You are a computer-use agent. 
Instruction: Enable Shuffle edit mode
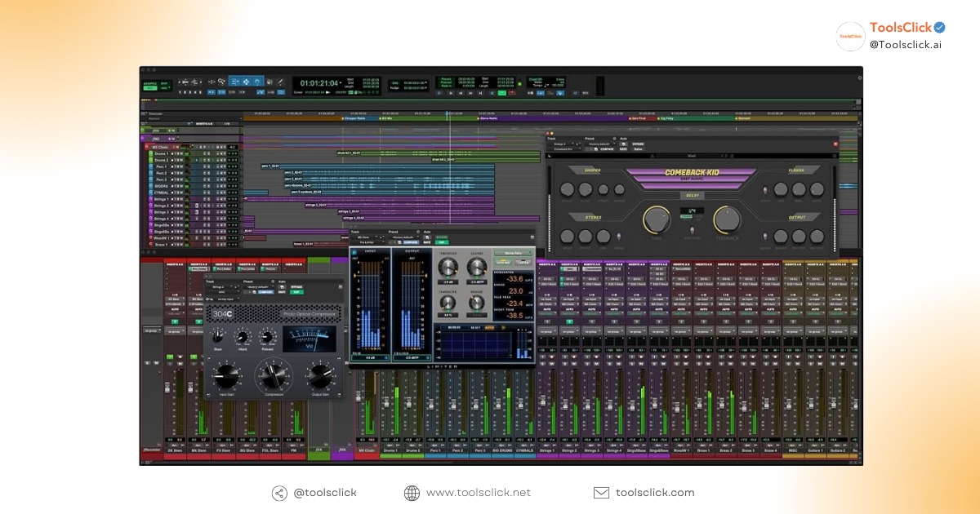pyautogui.click(x=149, y=83)
